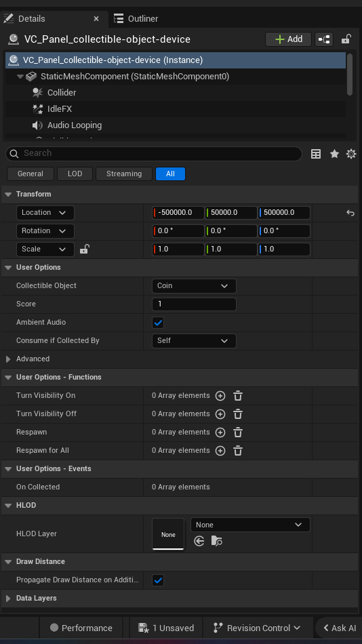Click the Rotation X value field
This screenshot has width=362, height=644.
[178, 230]
